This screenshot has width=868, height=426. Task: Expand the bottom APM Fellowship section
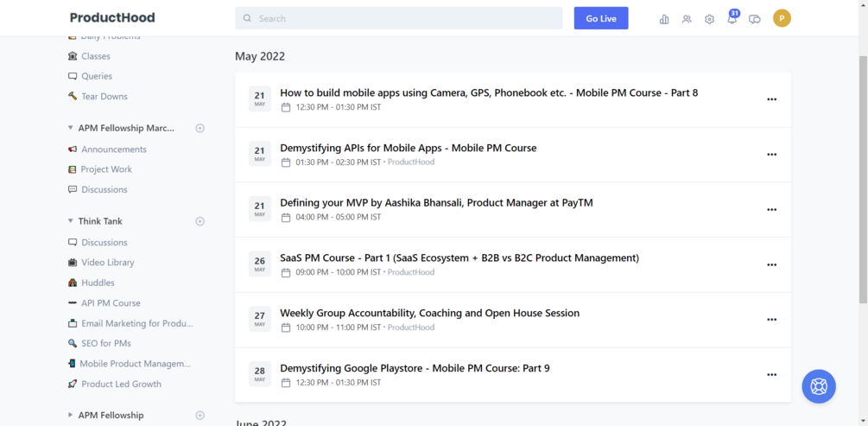coord(71,415)
